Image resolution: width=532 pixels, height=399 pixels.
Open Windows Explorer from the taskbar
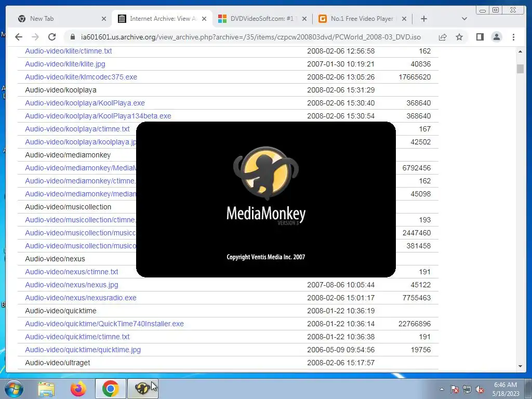click(46, 389)
